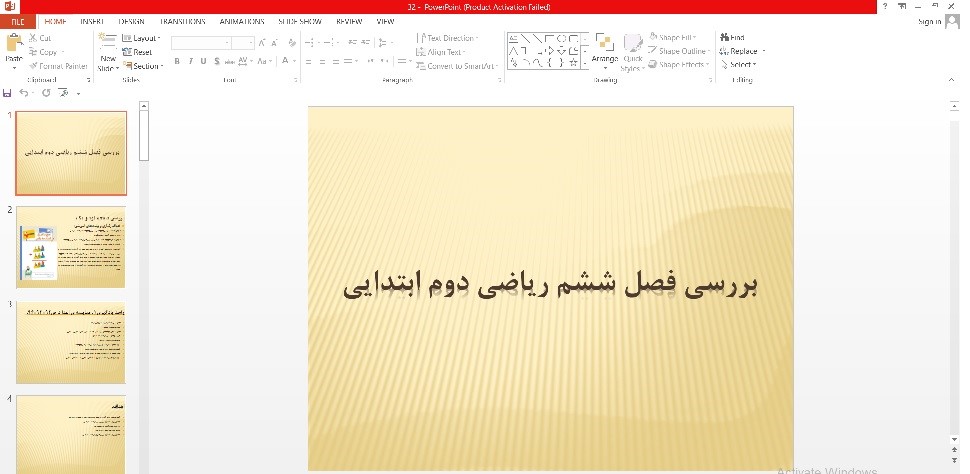
Task: Expand the Layout dropdown
Action: [140, 38]
